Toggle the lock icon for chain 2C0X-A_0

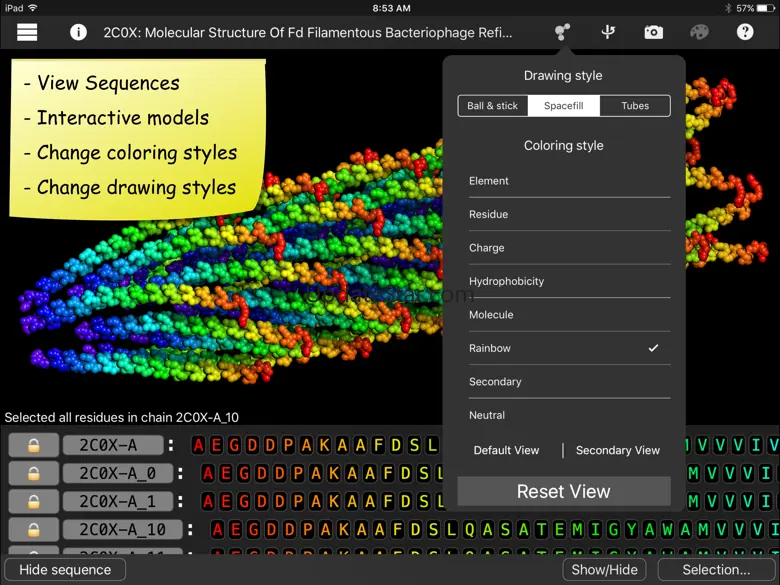34,473
